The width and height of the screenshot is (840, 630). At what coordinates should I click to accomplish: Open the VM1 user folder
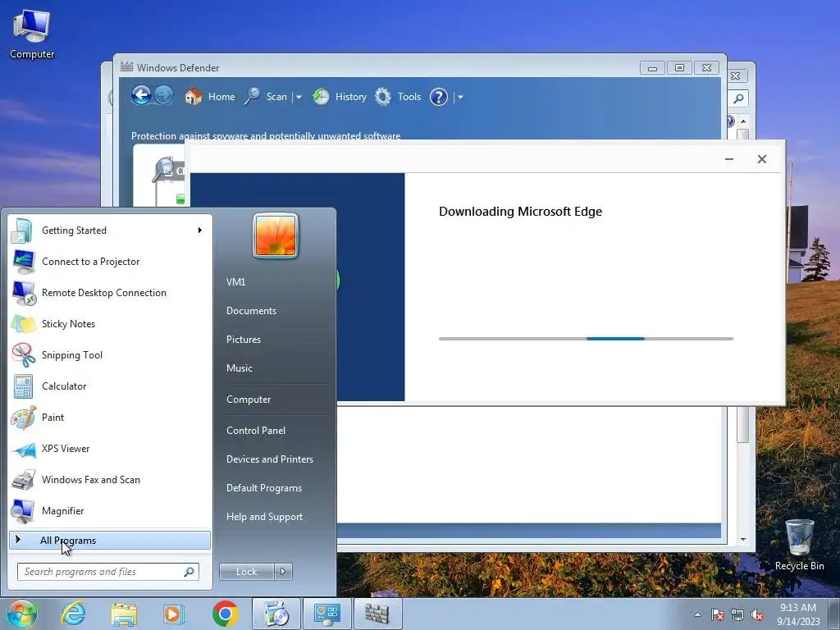235,282
